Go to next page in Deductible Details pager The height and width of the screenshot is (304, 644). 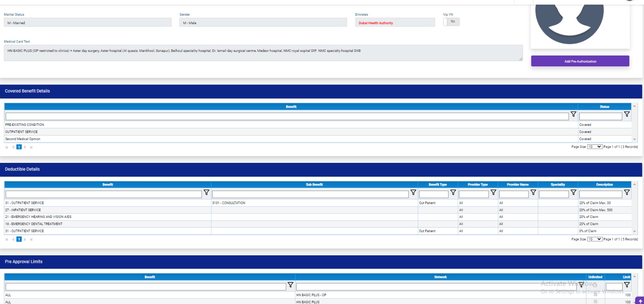click(x=25, y=240)
